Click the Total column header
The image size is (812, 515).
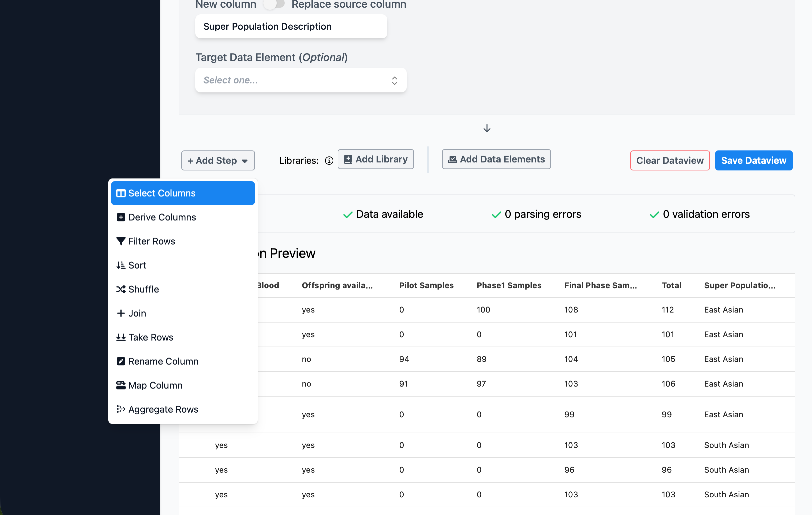[x=671, y=286]
